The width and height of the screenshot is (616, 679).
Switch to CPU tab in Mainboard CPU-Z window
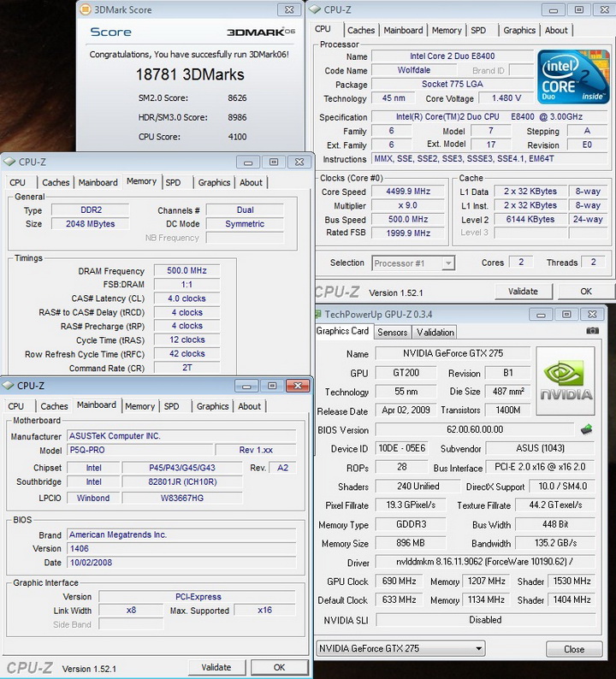click(x=15, y=406)
